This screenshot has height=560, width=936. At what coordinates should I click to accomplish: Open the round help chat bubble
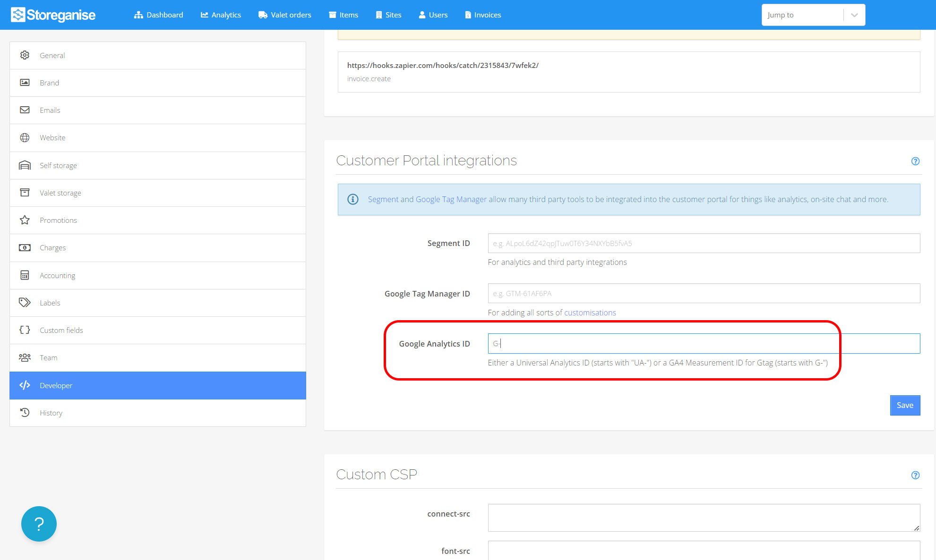(39, 524)
